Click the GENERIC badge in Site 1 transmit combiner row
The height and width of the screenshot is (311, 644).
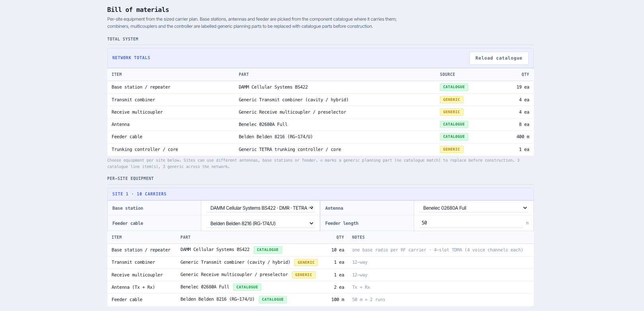[x=306, y=262]
